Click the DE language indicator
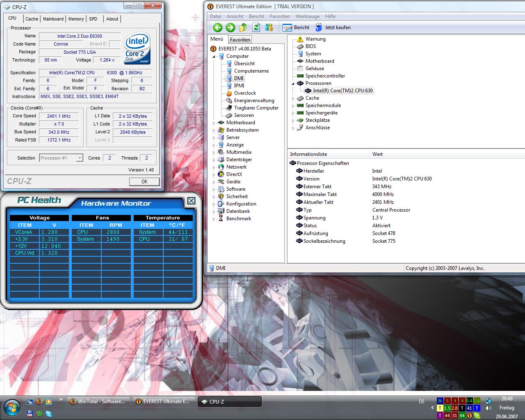Image resolution: width=525 pixels, height=420 pixels. [x=422, y=401]
